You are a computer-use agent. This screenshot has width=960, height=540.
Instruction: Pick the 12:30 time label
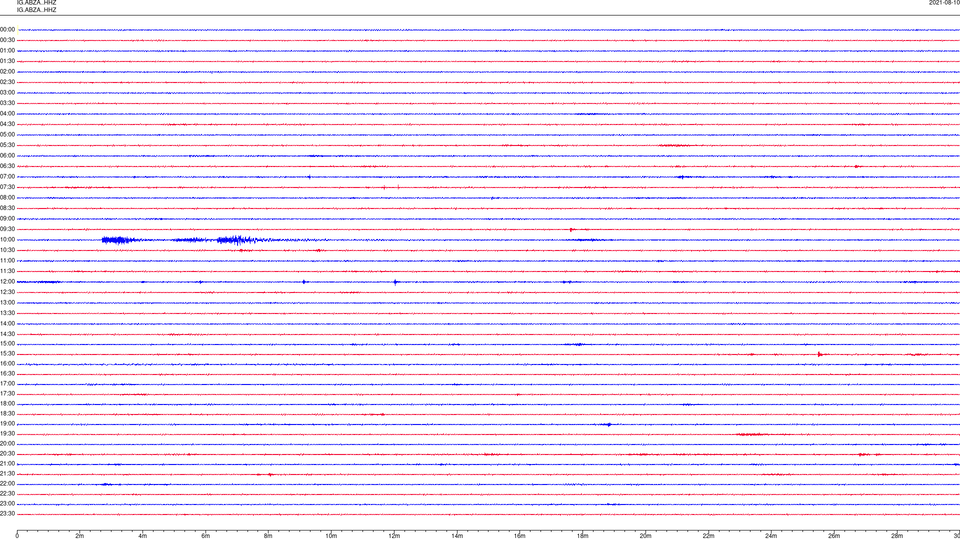7,292
